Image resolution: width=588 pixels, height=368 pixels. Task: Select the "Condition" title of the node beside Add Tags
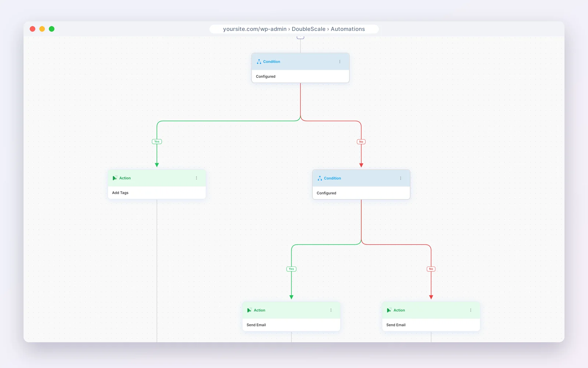tap(333, 178)
